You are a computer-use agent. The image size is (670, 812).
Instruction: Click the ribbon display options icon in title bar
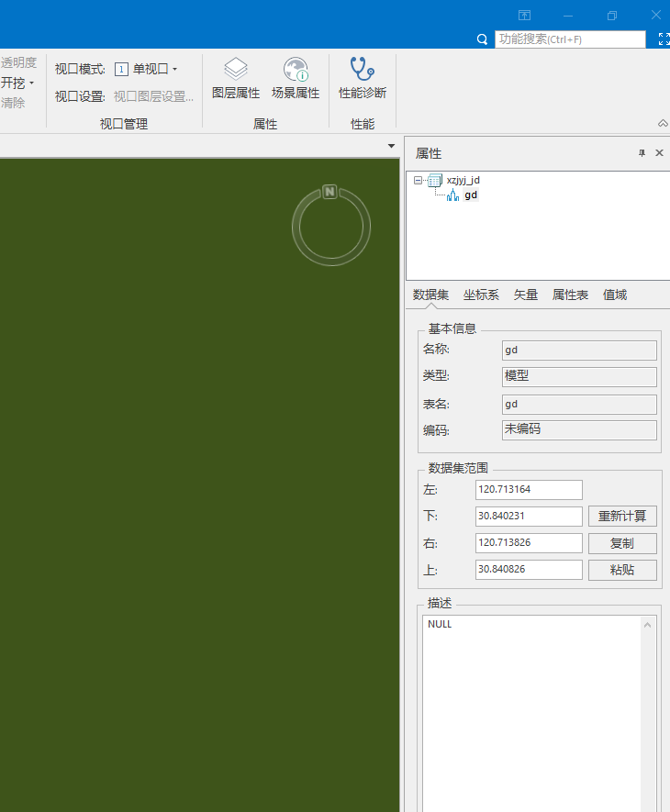(524, 15)
